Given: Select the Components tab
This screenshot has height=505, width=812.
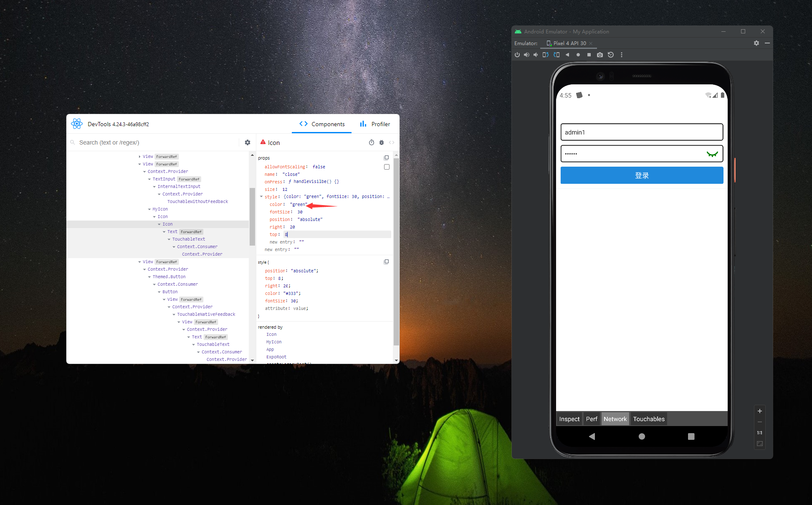Looking at the screenshot, I should [322, 124].
